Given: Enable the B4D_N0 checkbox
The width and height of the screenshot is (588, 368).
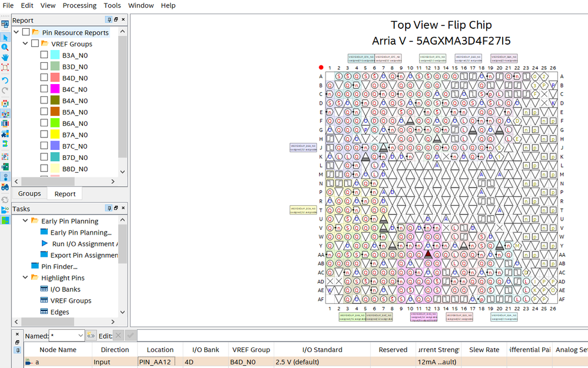Looking at the screenshot, I should [x=44, y=78].
